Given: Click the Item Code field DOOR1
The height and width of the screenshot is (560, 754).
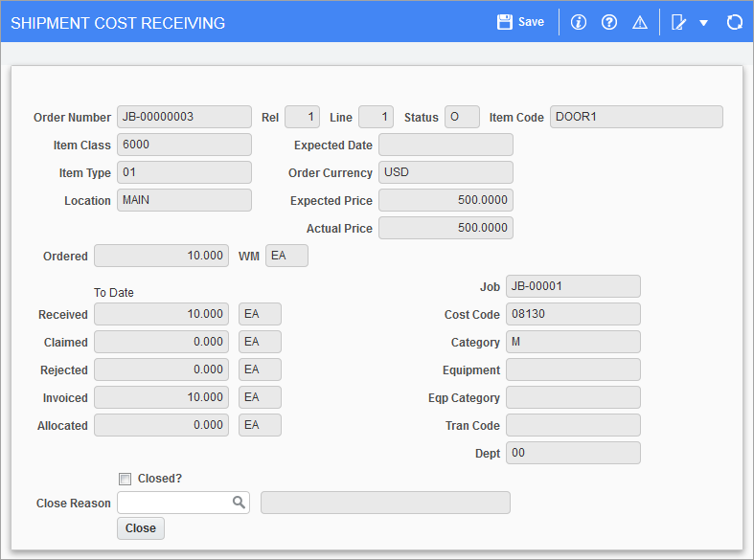Looking at the screenshot, I should pyautogui.click(x=637, y=117).
